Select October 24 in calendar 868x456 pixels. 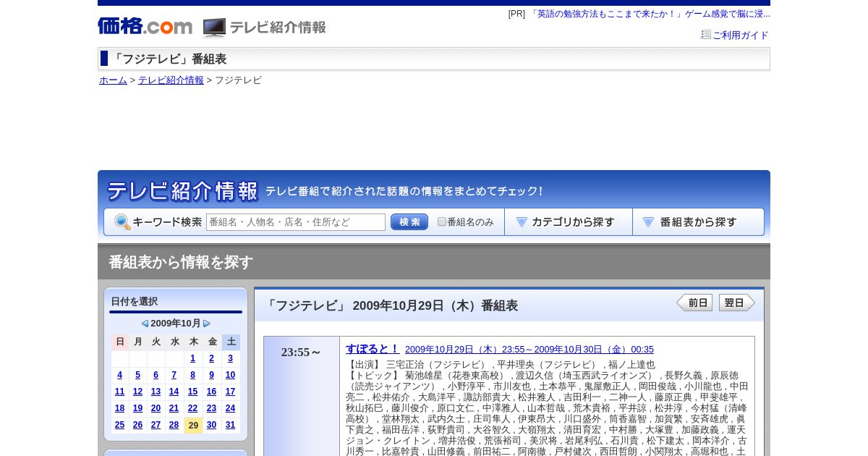tap(231, 408)
